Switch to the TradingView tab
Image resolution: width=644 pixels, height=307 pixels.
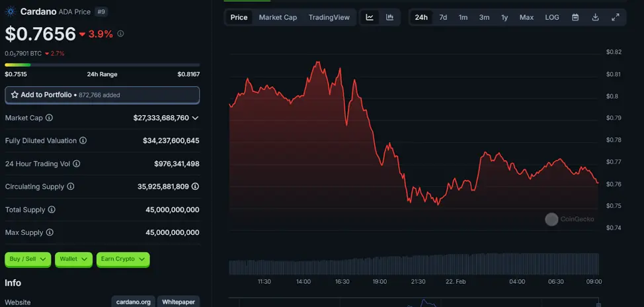click(329, 17)
